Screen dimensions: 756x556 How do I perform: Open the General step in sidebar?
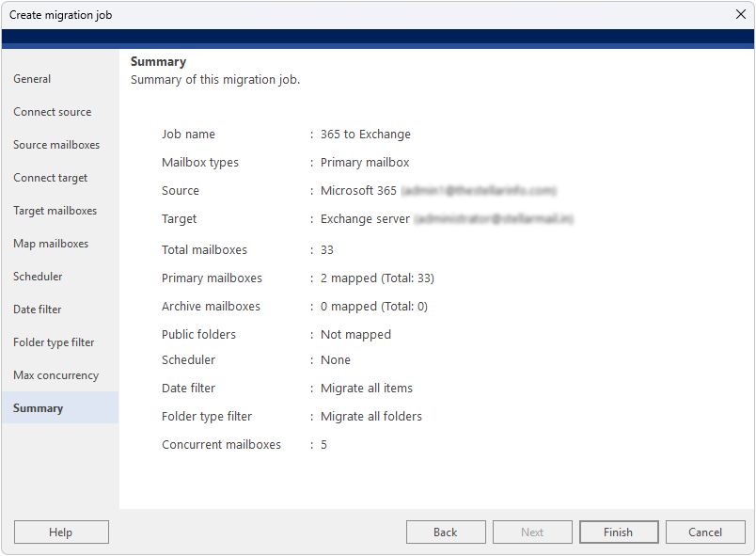pyautogui.click(x=32, y=79)
